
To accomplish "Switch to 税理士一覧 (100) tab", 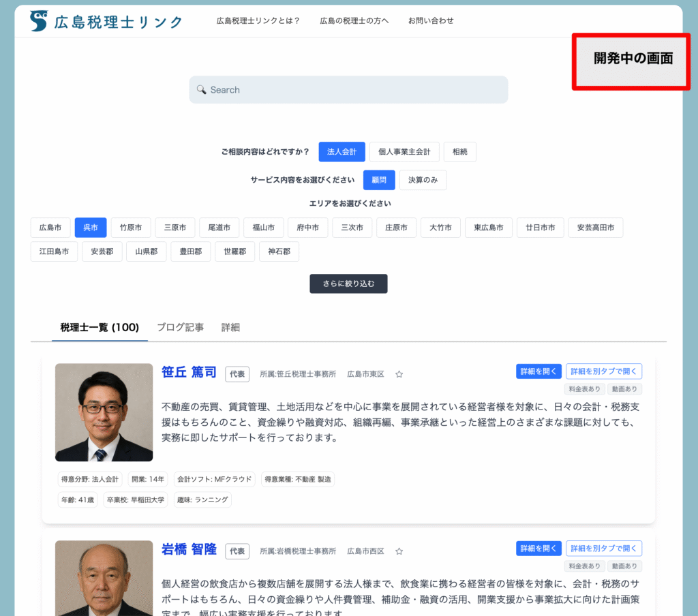I will pyautogui.click(x=100, y=328).
